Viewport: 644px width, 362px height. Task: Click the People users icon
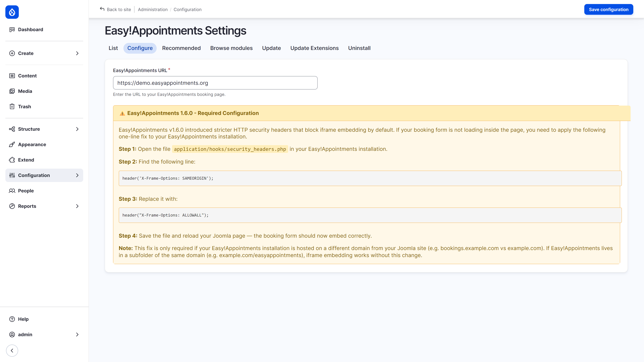(12, 191)
